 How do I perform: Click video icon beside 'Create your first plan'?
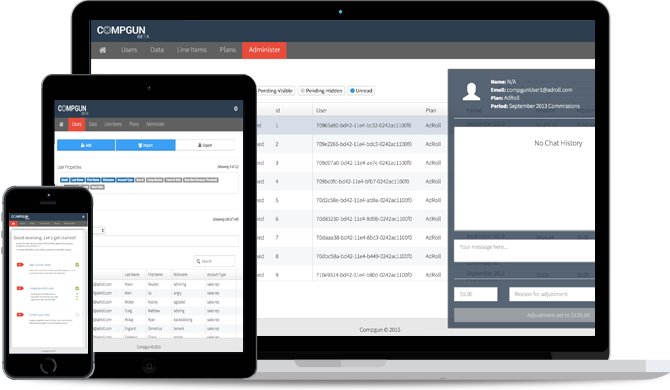(x=20, y=288)
